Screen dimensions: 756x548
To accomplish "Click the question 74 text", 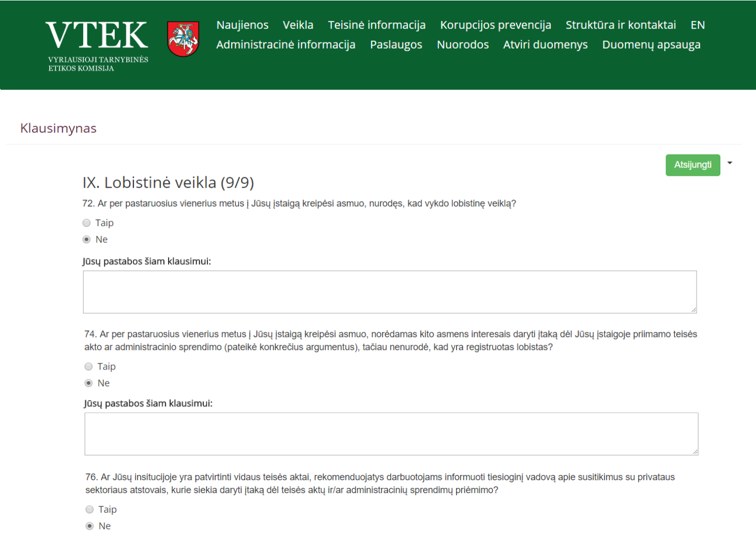I will (x=391, y=341).
